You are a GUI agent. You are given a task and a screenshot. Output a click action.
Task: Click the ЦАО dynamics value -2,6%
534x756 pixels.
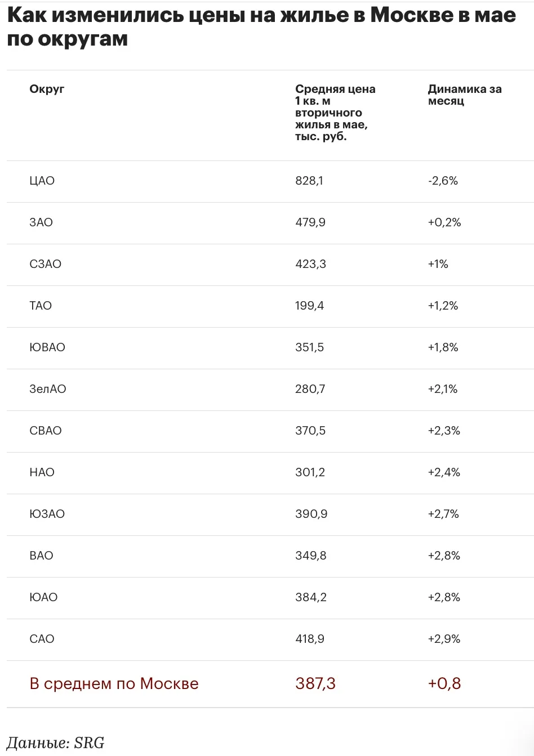coord(443,181)
